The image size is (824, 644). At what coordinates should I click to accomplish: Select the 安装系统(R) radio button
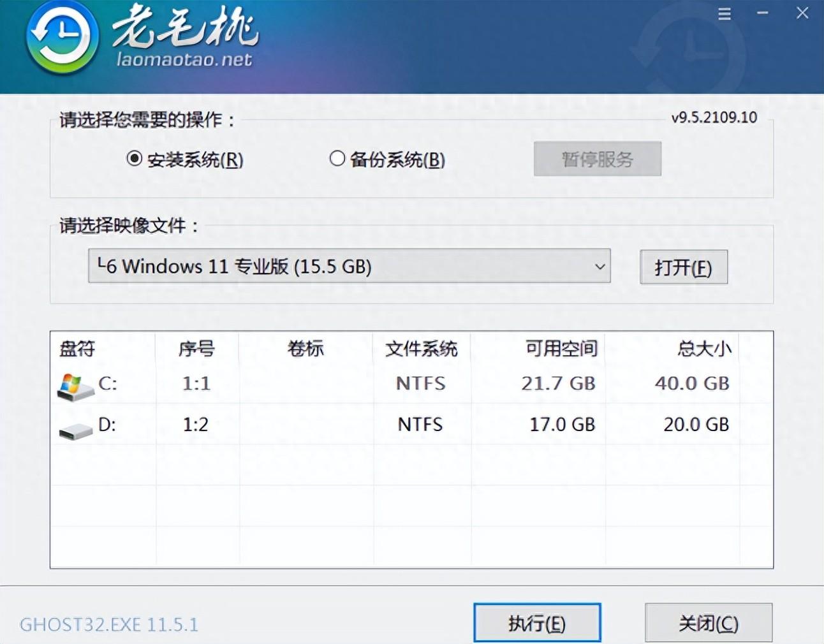click(x=133, y=160)
